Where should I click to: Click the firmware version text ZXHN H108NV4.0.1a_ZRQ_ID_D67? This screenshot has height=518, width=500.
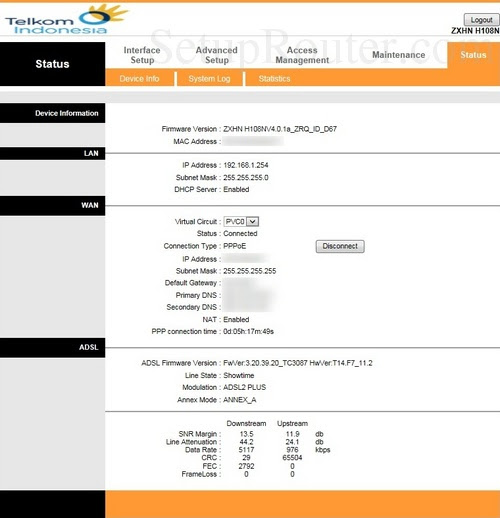(x=280, y=129)
